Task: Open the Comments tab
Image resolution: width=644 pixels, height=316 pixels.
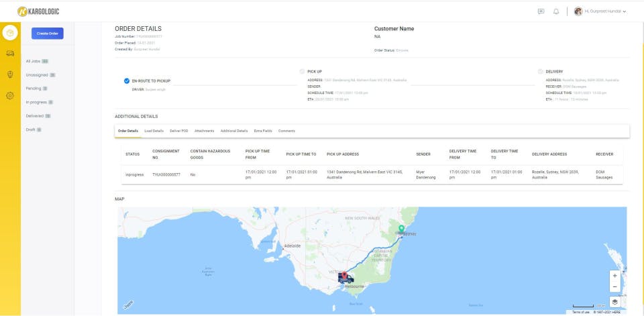Action: 286,130
